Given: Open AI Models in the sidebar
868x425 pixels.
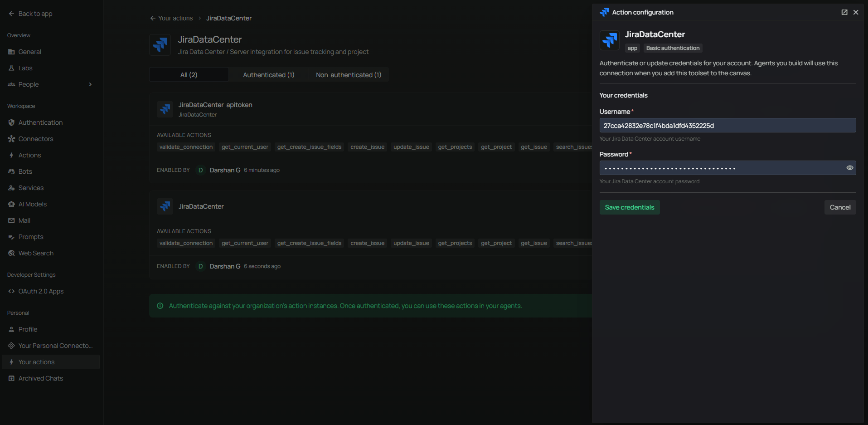Looking at the screenshot, I should point(51,204).
